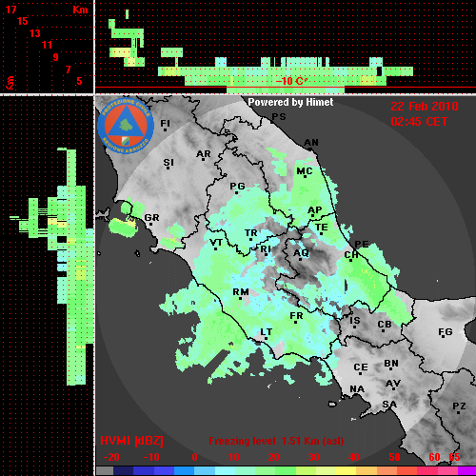Click the city label 'TR'
Screen dimensions: 476x476
[251, 233]
